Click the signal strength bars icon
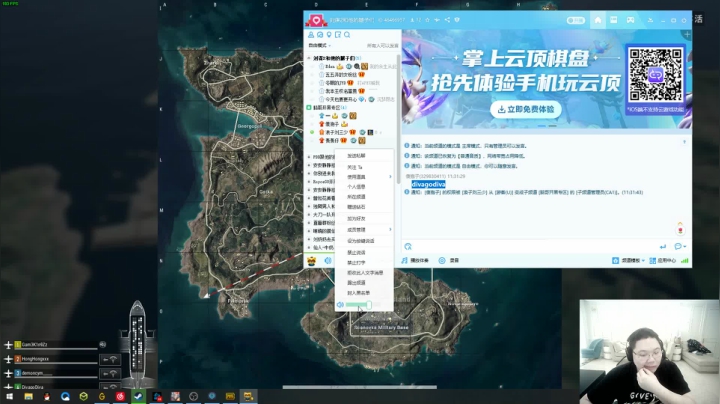This screenshot has width=720, height=404. [x=685, y=260]
